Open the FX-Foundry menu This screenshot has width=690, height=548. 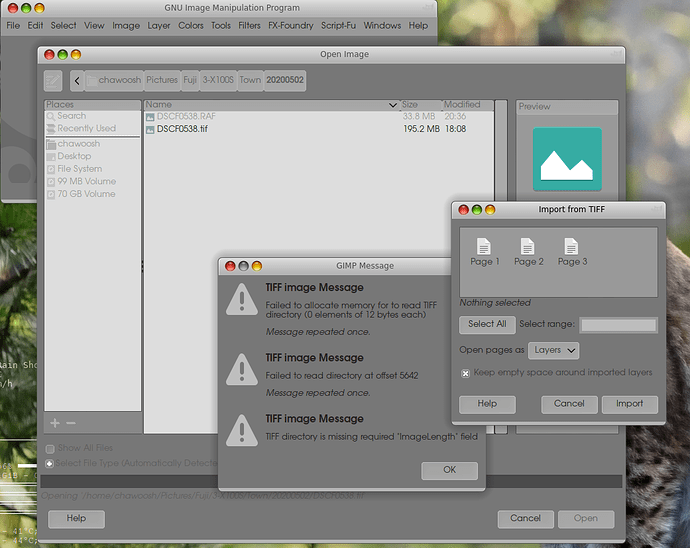coord(290,25)
